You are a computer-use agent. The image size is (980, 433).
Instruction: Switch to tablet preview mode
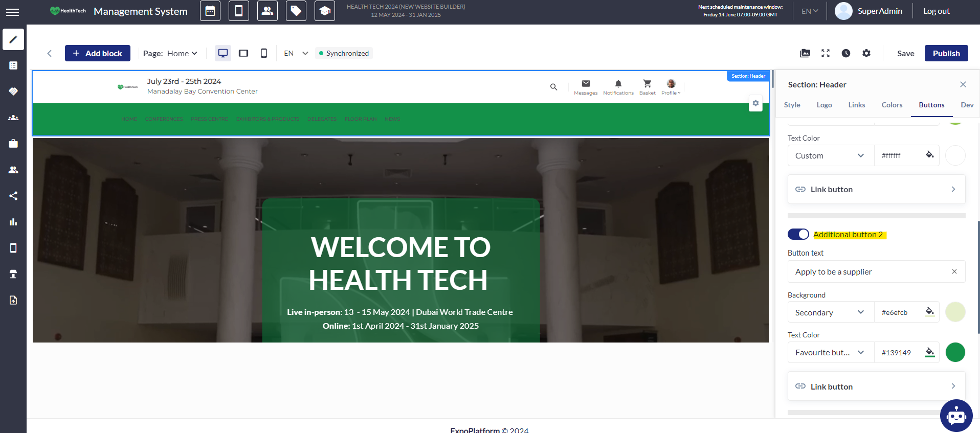243,53
